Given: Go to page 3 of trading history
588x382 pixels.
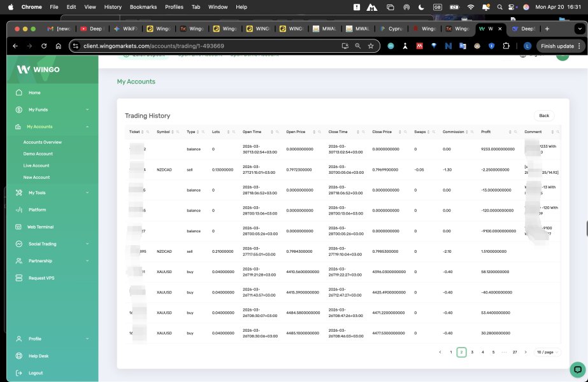Looking at the screenshot, I should click(x=472, y=352).
